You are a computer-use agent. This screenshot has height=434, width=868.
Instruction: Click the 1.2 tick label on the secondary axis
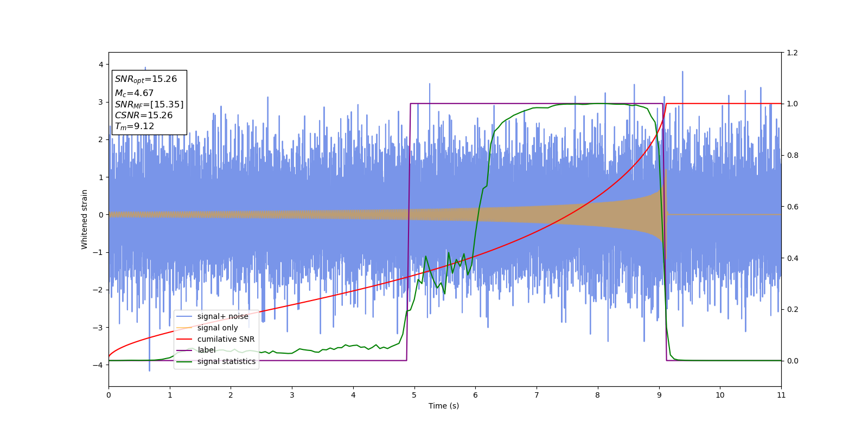[x=792, y=53]
